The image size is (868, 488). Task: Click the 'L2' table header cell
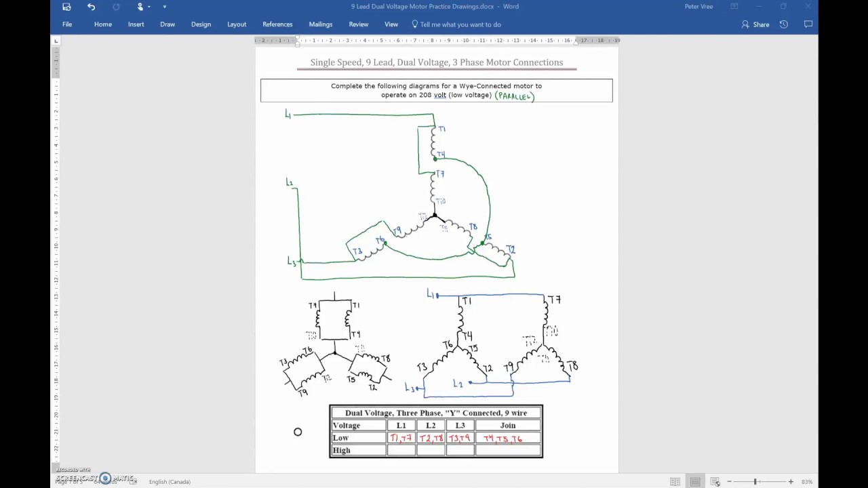[431, 426]
